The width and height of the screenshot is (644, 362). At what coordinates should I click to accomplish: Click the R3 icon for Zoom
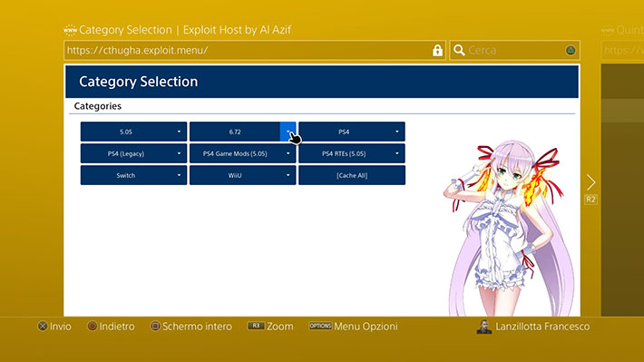coord(256,326)
